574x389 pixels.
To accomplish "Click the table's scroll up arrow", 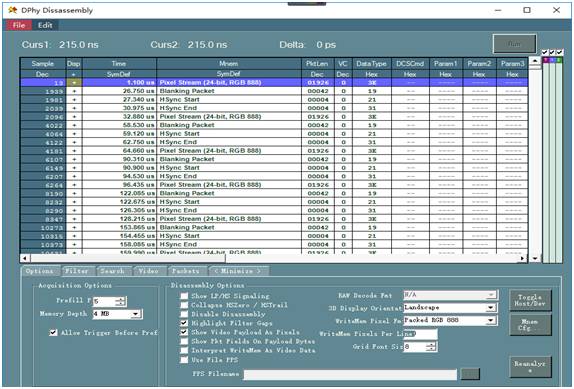I will [x=535, y=61].
